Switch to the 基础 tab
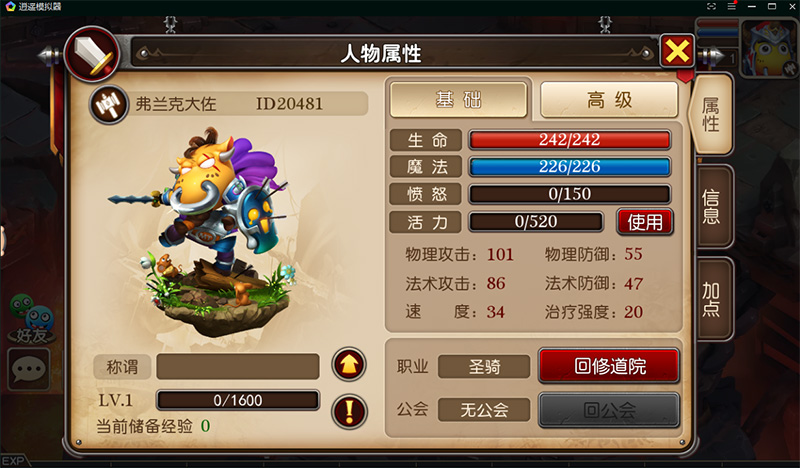 tap(458, 100)
